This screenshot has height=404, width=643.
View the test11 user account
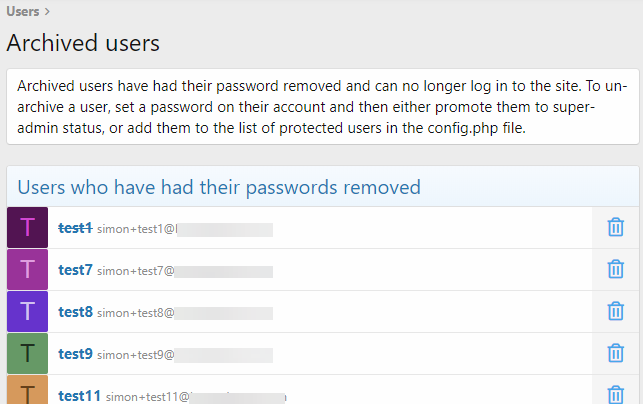coord(79,396)
